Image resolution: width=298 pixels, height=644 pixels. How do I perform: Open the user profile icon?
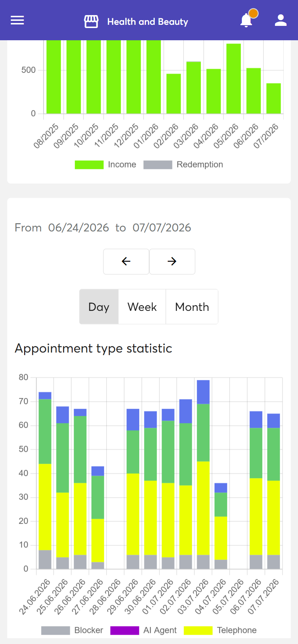(x=281, y=20)
